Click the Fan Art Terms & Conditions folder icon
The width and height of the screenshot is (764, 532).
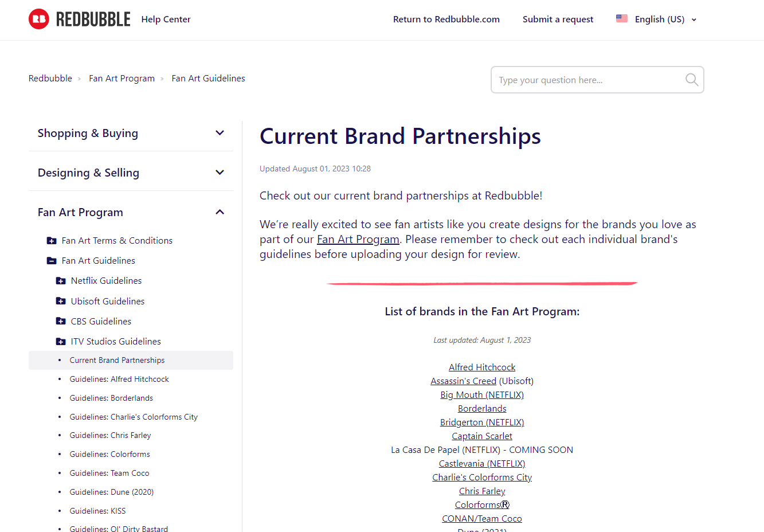point(52,241)
